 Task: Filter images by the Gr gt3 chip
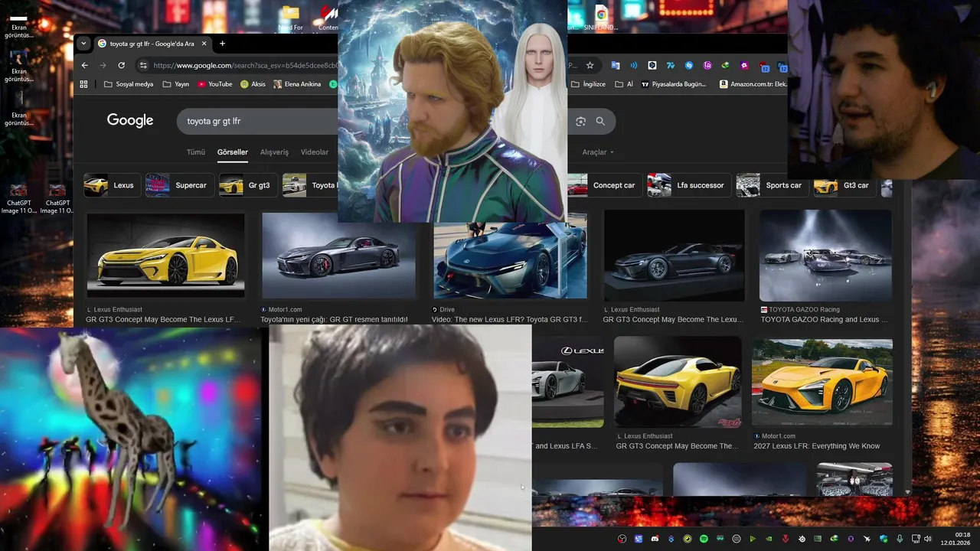click(x=247, y=185)
